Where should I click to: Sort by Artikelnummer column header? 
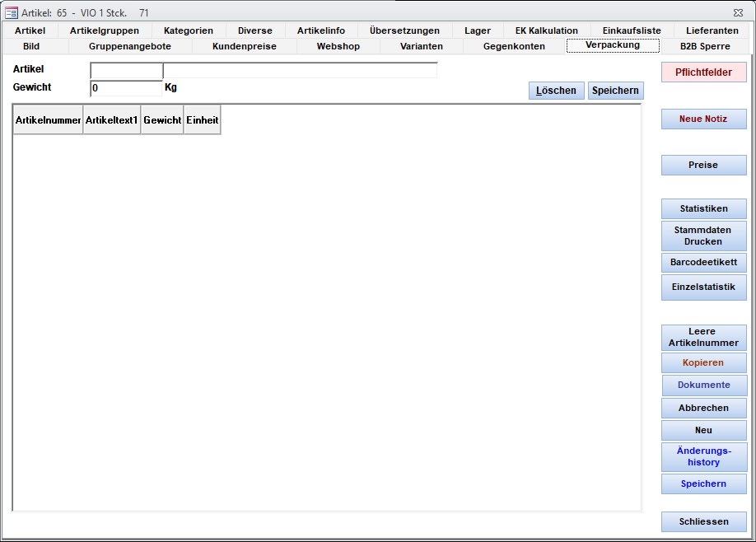tap(48, 120)
